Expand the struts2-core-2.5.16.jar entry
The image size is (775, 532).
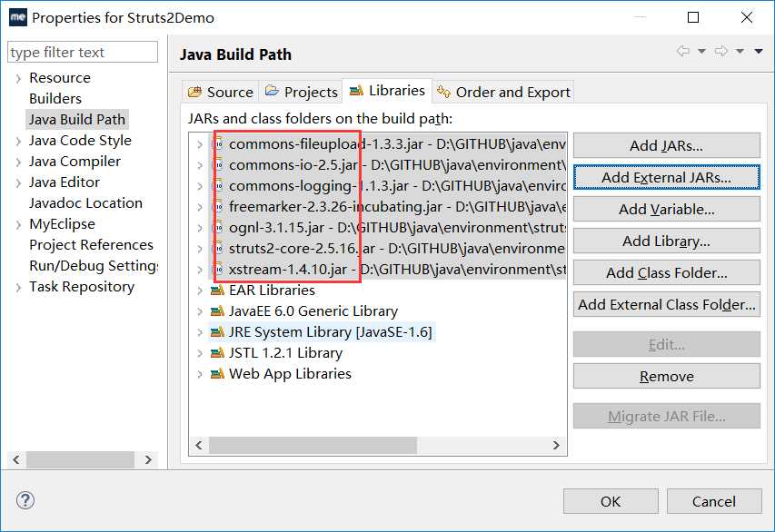coord(200,249)
